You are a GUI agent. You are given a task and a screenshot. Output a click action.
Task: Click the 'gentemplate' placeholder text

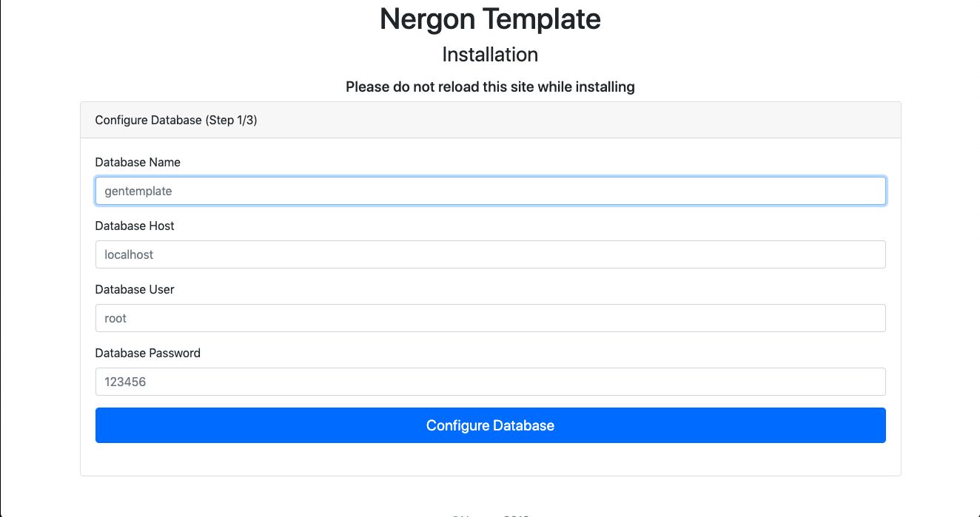pyautogui.click(x=138, y=191)
